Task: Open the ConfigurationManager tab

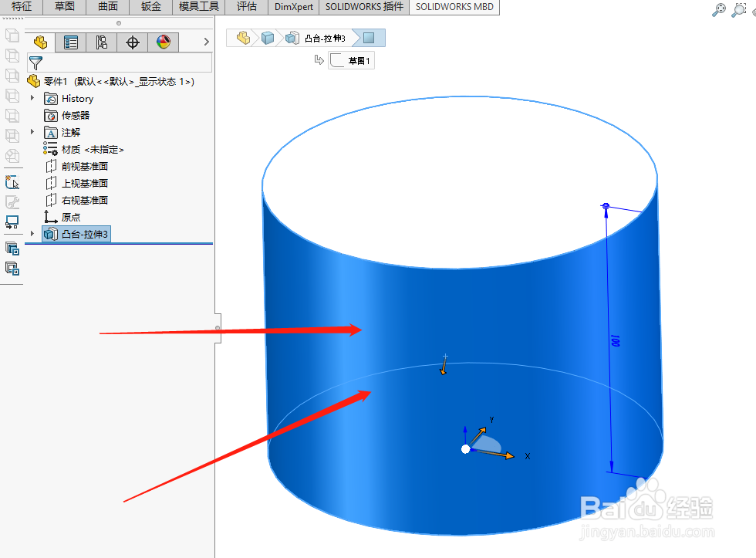Action: (102, 42)
